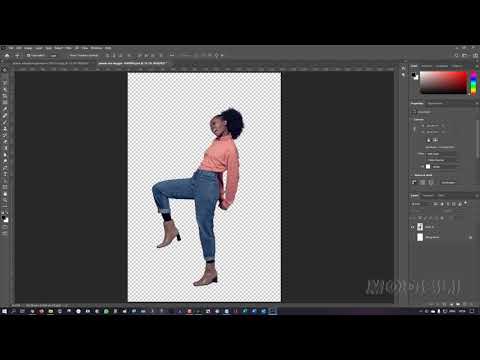The image size is (480, 360).
Task: Select the Brush tool in the toolbar
Action: 5,122
